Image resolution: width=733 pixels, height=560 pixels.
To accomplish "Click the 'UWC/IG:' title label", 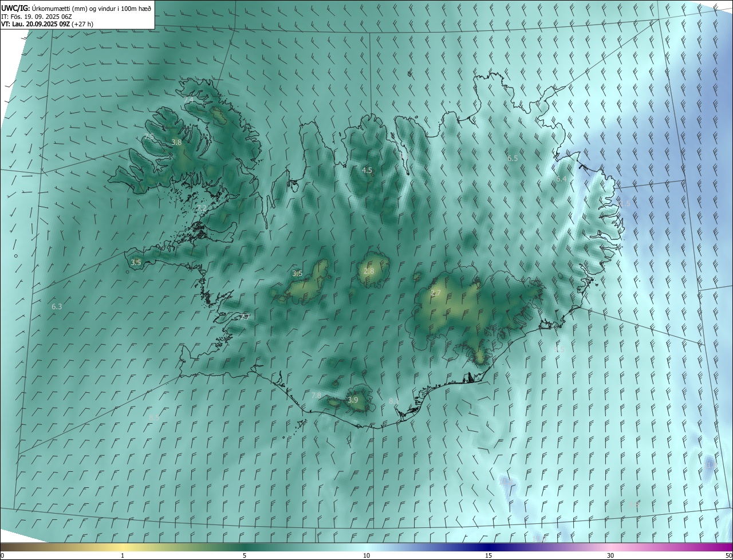I will pyautogui.click(x=15, y=7).
